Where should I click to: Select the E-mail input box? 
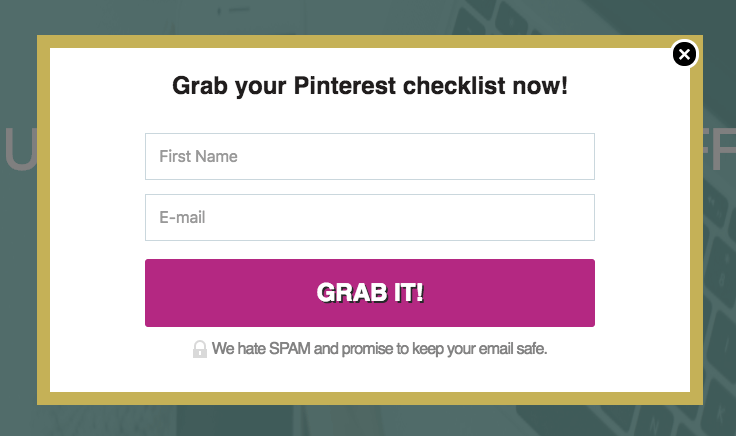[370, 217]
